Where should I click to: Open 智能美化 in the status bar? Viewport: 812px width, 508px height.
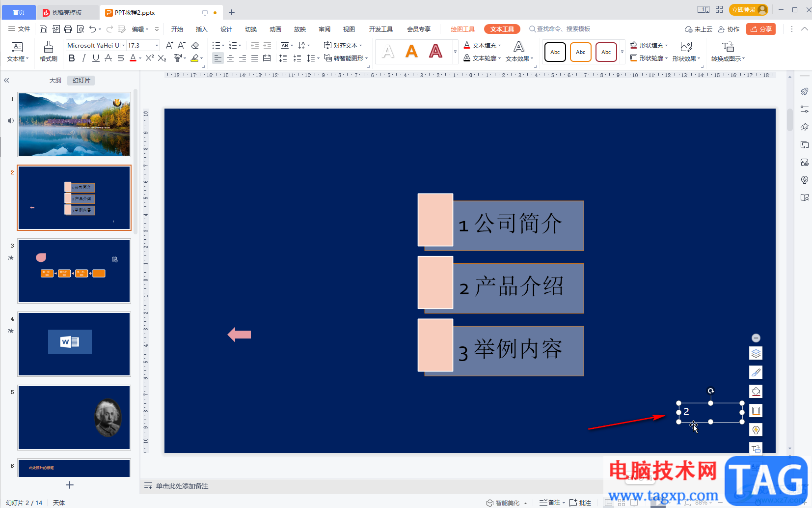coord(507,503)
